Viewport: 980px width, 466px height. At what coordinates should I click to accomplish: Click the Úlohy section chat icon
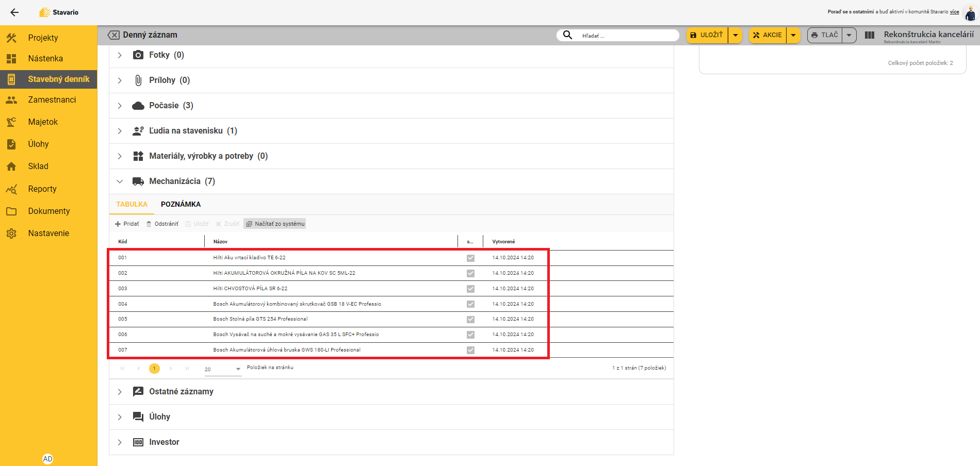pyautogui.click(x=138, y=417)
